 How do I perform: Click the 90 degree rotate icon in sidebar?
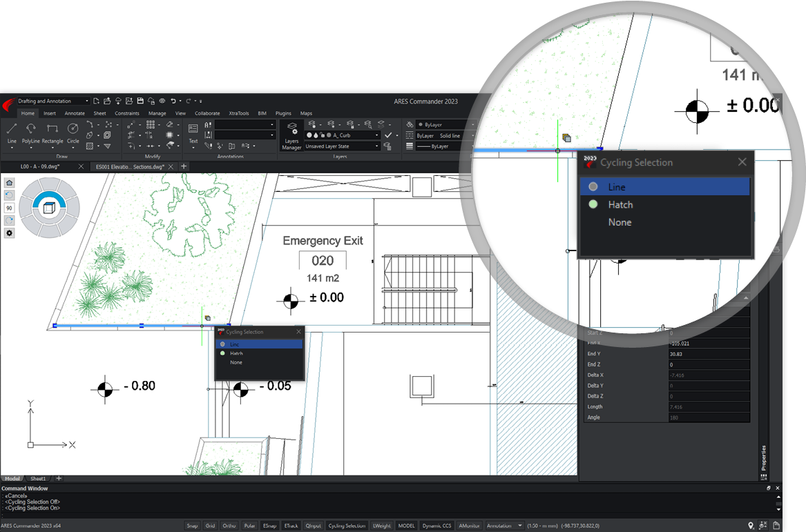tap(9, 208)
